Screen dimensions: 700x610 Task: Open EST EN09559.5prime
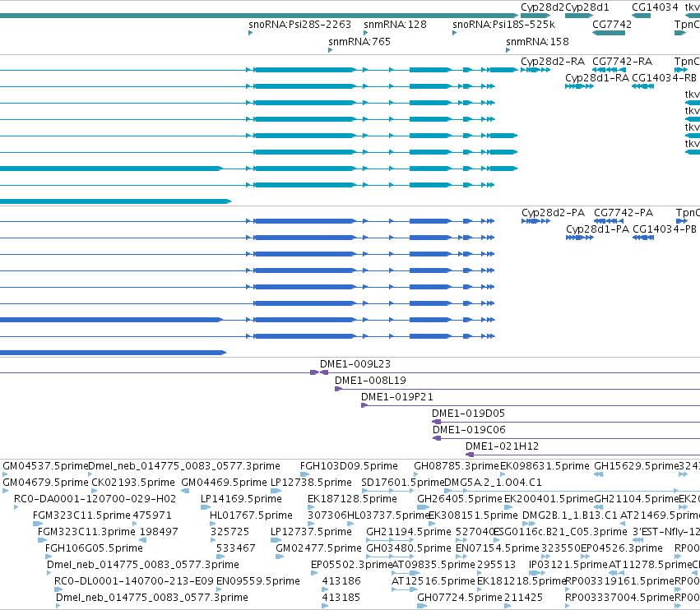pyautogui.click(x=258, y=581)
